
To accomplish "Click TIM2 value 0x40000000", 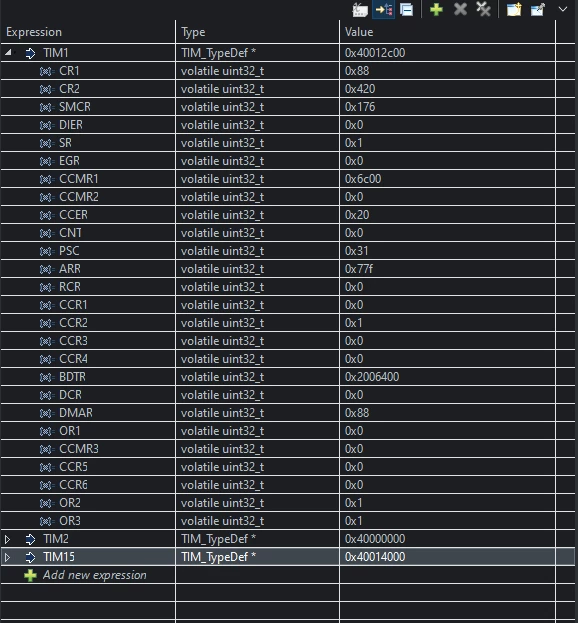I will [x=375, y=539].
